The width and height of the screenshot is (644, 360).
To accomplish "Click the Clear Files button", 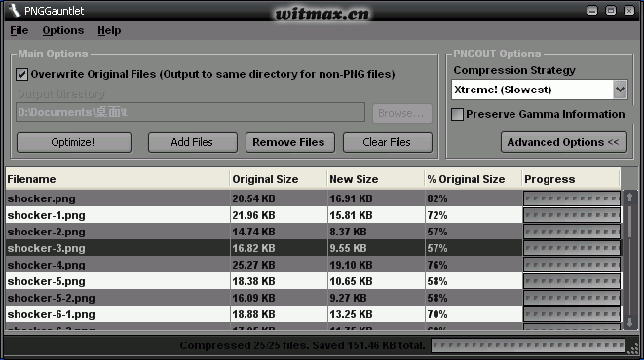I will (388, 142).
